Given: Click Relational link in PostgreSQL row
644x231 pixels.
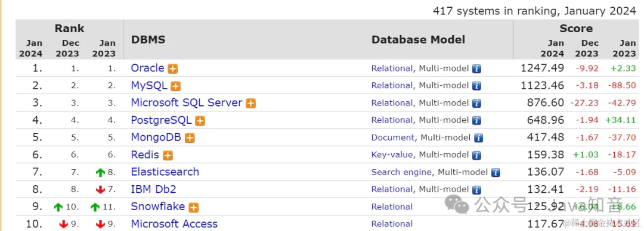Looking at the screenshot, I should coord(392,120).
